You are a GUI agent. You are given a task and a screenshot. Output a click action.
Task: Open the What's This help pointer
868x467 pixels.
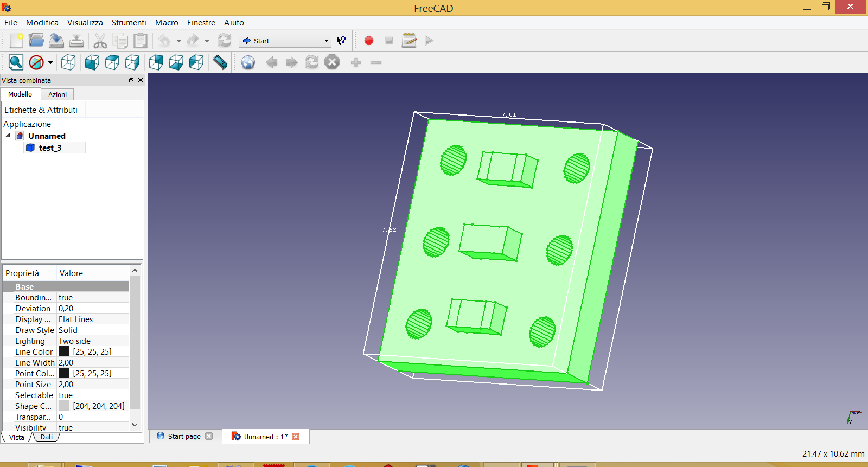(341, 41)
